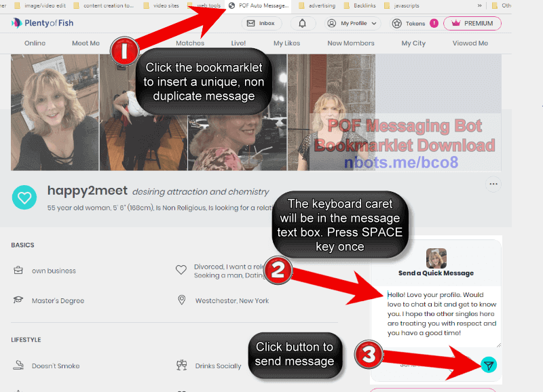This screenshot has height=392, width=543.
Task: Switch to the Meet Me tab
Action: (x=86, y=43)
